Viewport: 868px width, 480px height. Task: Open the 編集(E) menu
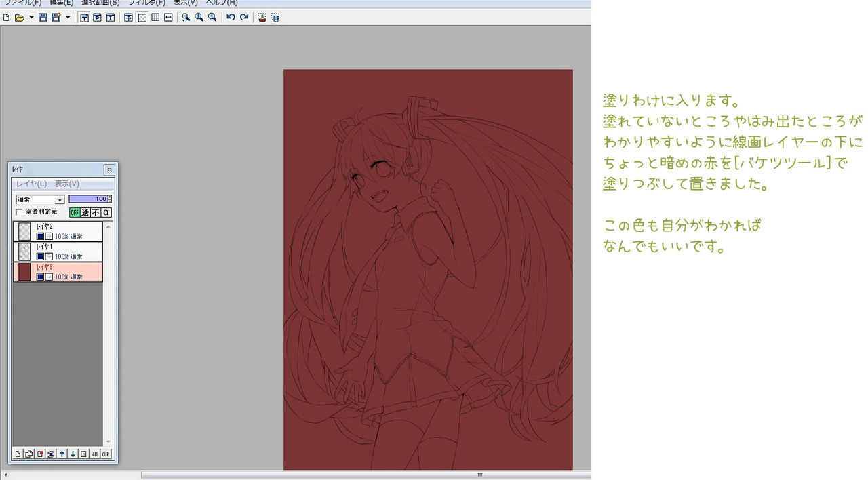[62, 3]
